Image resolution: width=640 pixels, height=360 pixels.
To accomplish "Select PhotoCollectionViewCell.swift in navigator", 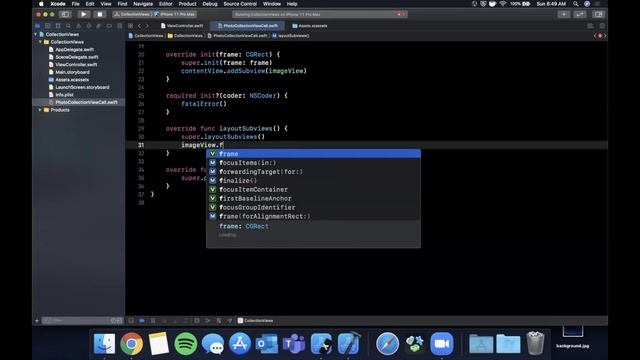I will (79, 102).
